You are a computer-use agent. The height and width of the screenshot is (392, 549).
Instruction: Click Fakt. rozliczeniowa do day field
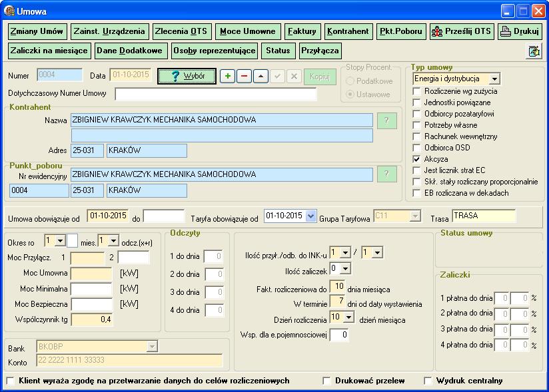coord(338,287)
